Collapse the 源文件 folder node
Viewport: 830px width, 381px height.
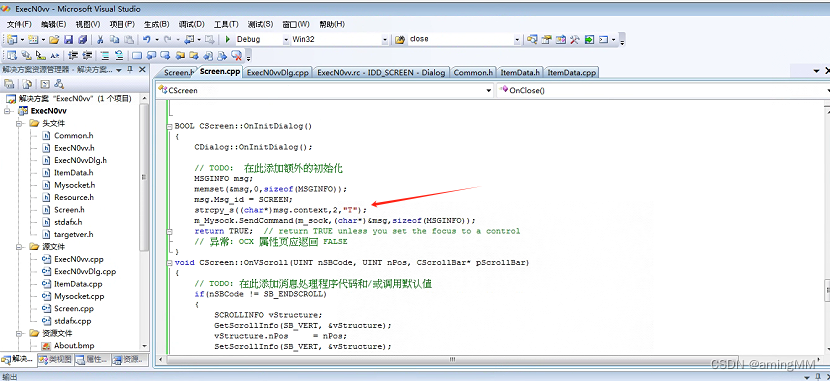coord(20,247)
